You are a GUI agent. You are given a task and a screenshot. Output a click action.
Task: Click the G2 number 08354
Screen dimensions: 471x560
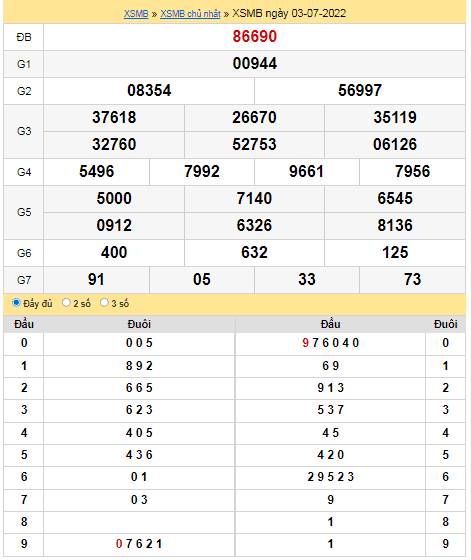coord(149,90)
